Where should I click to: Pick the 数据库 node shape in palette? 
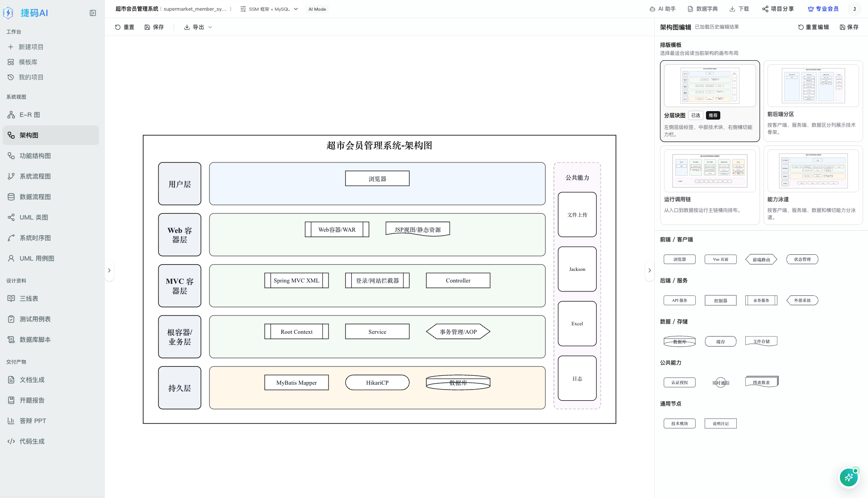(x=680, y=341)
